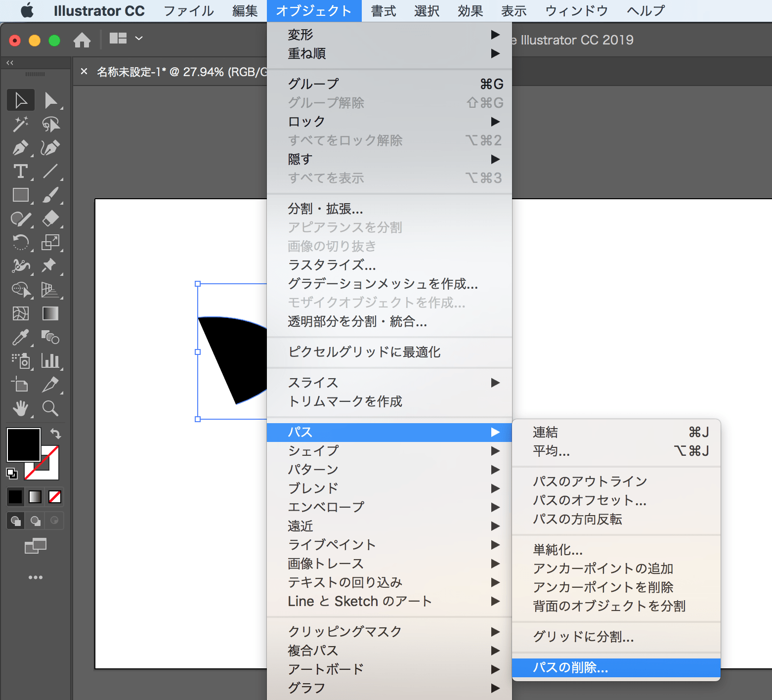Activate the Zoom magnifier tool
This screenshot has width=772, height=700.
(50, 408)
